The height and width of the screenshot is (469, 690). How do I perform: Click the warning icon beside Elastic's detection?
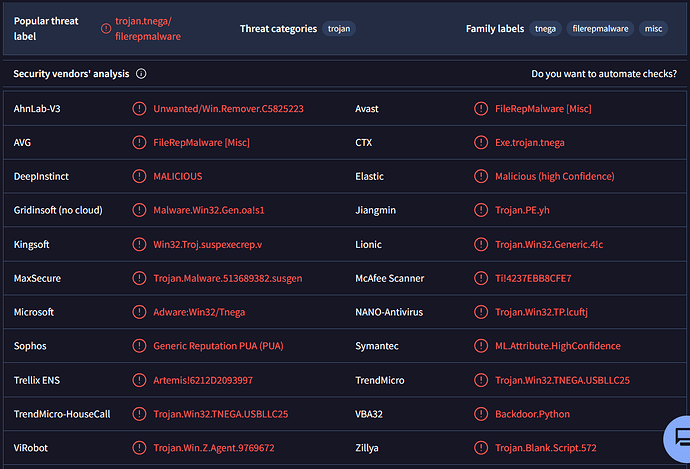pos(480,176)
